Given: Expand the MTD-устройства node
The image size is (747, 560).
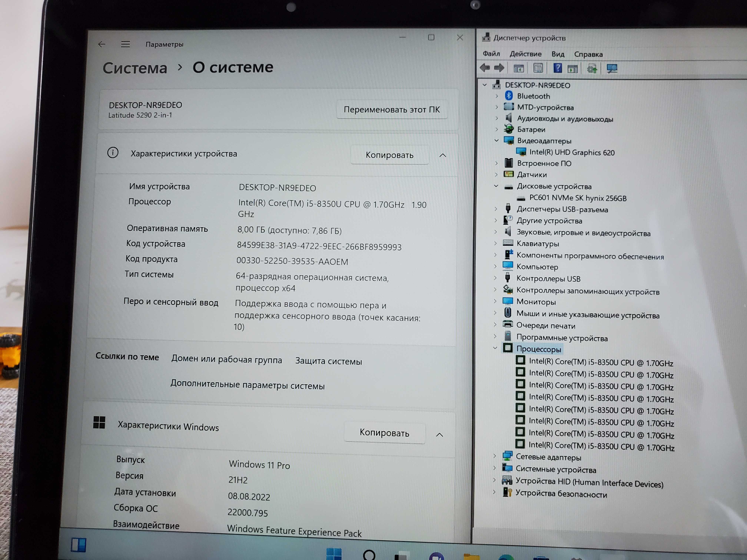Looking at the screenshot, I should [496, 107].
